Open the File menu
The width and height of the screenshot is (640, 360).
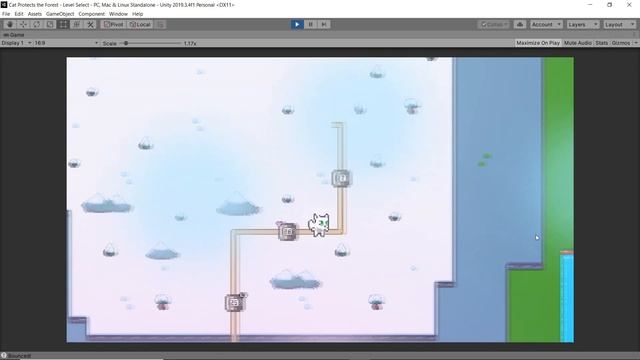[x=6, y=14]
